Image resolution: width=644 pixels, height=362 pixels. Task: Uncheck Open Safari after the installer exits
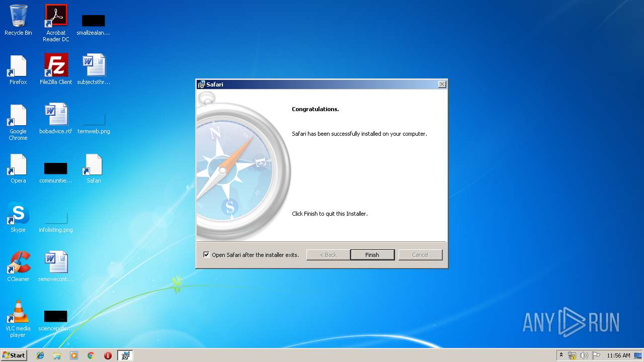coord(206,254)
